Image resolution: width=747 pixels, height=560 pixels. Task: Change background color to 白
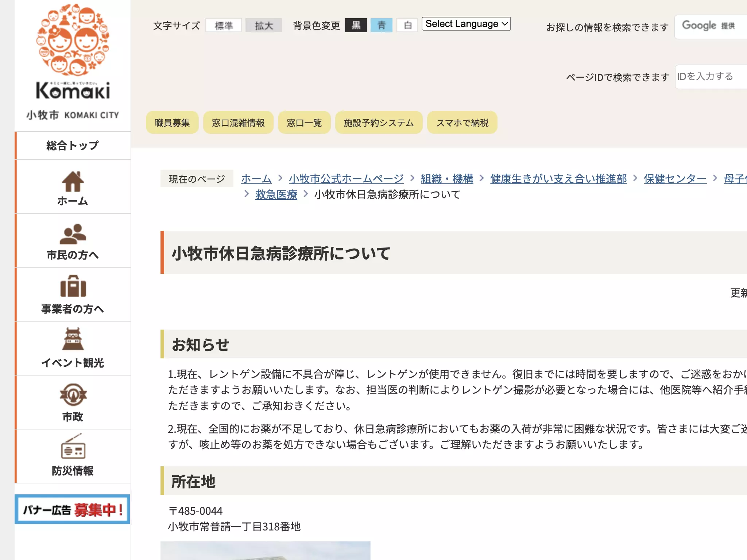click(x=407, y=25)
